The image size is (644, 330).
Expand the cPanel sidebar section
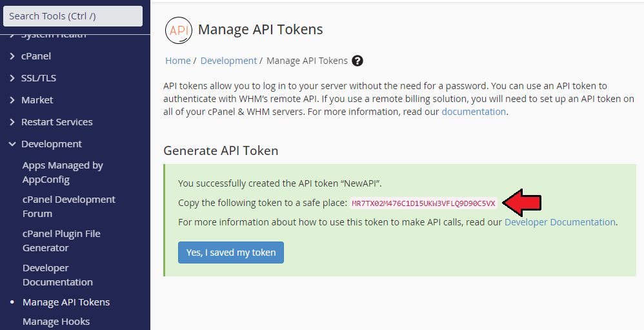12,56
